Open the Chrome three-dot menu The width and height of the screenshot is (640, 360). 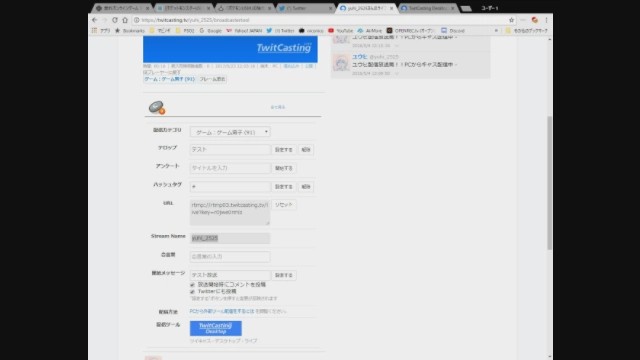pyautogui.click(x=547, y=20)
